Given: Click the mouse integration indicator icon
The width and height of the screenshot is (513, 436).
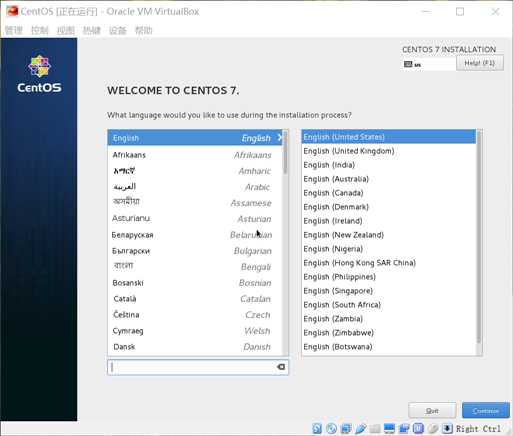Looking at the screenshot, I should click(433, 428).
